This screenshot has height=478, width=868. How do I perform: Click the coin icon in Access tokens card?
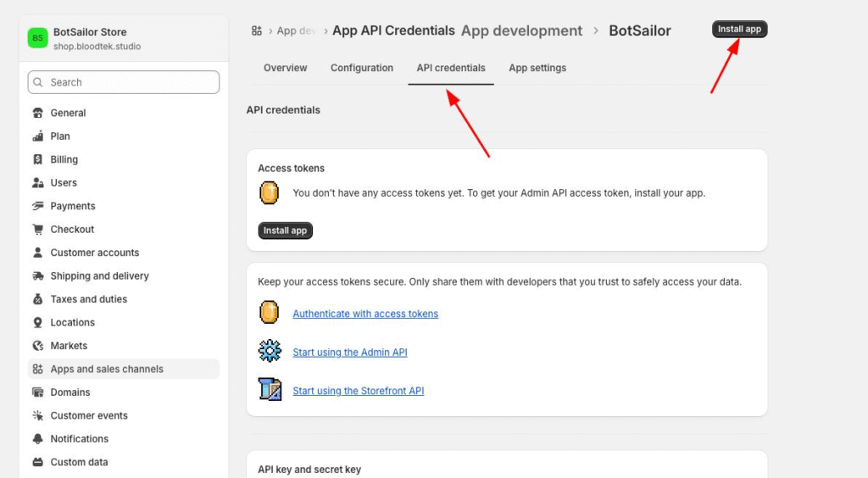[x=269, y=193]
